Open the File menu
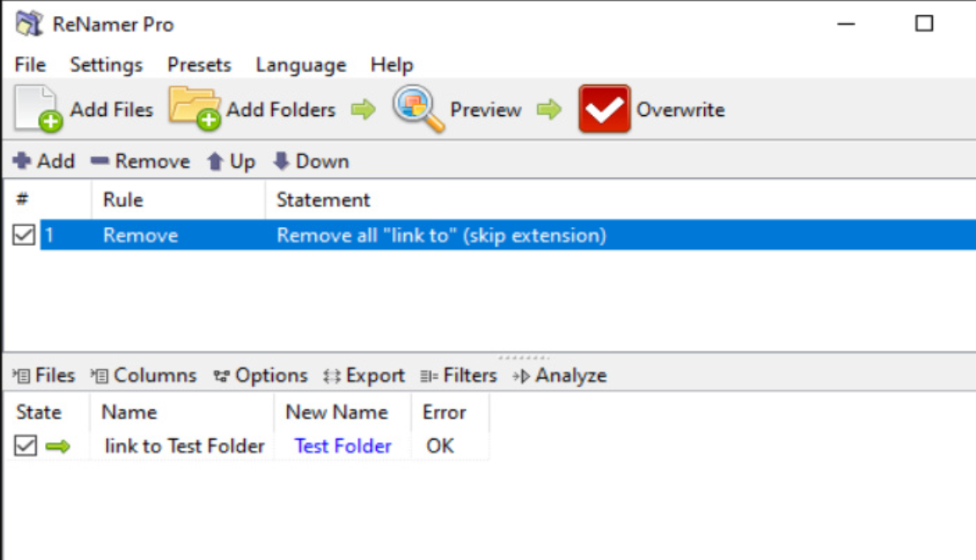 pyautogui.click(x=30, y=64)
